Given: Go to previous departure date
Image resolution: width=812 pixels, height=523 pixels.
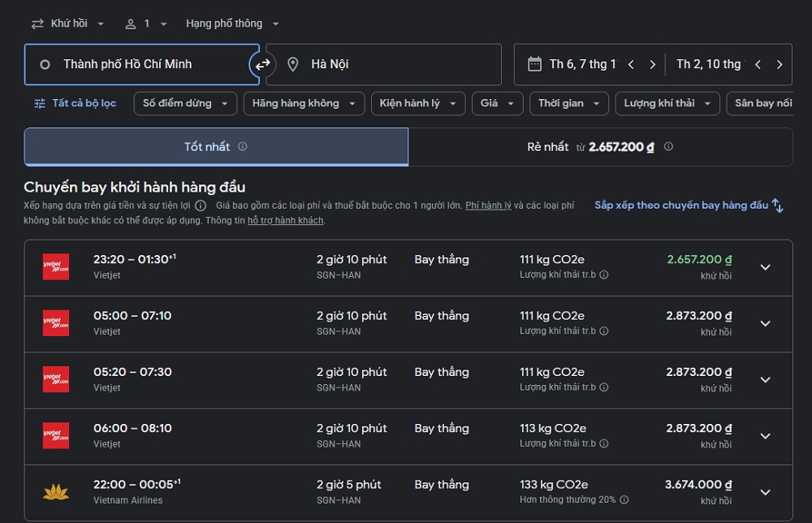Looking at the screenshot, I should point(631,64).
